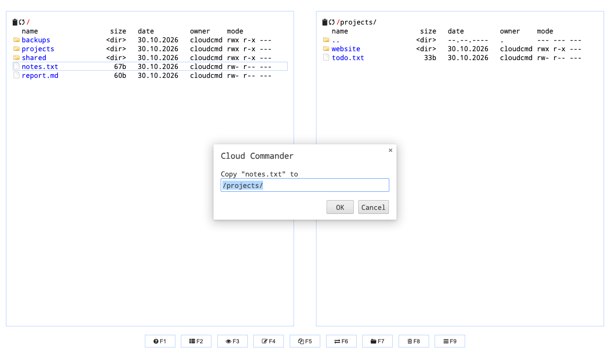610x364 pixels.
Task: Click the backups folder icon
Action: [17, 40]
